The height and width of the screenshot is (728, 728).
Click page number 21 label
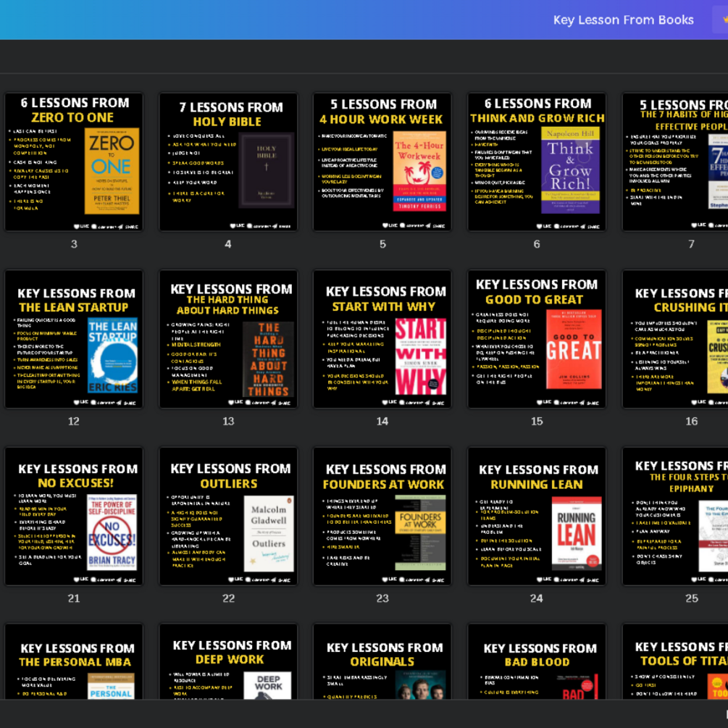tap(74, 599)
